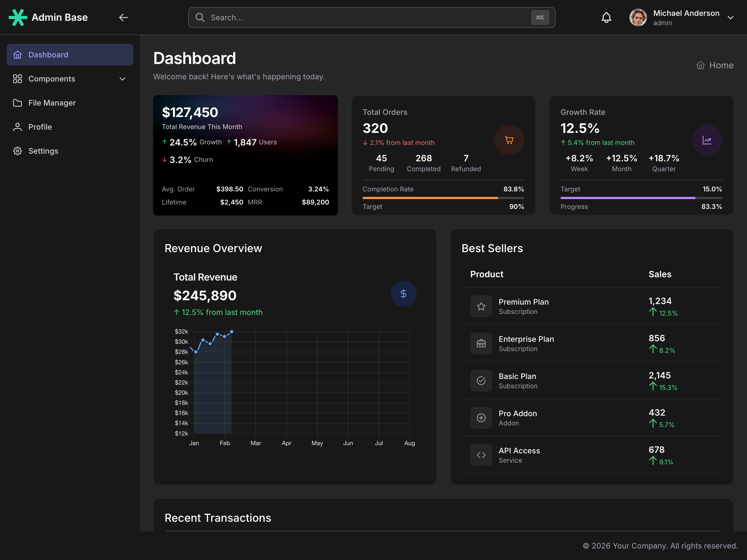The image size is (747, 560).
Task: Click the Enterprise Plan briefcase icon
Action: point(481,343)
